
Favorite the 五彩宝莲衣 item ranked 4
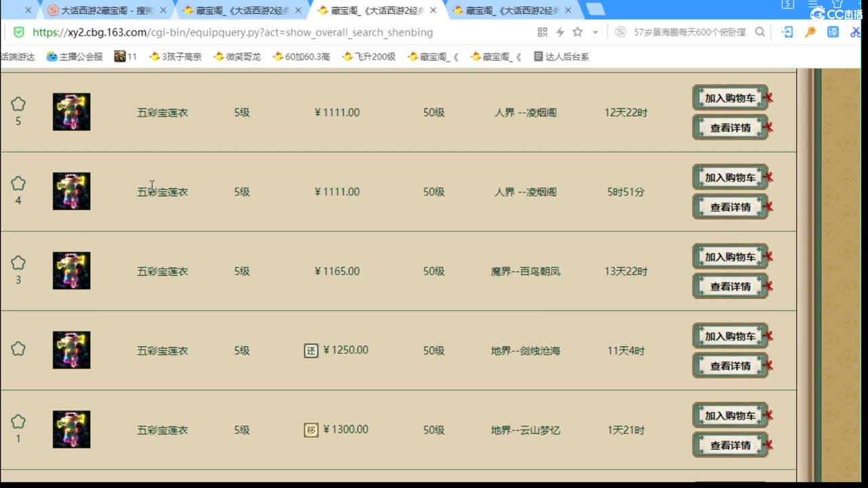tap(18, 184)
